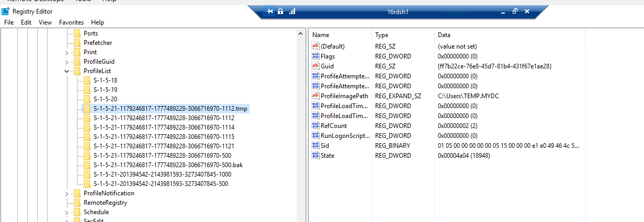
Task: Click the DWORD icon beside RefCount
Action: click(x=315, y=126)
